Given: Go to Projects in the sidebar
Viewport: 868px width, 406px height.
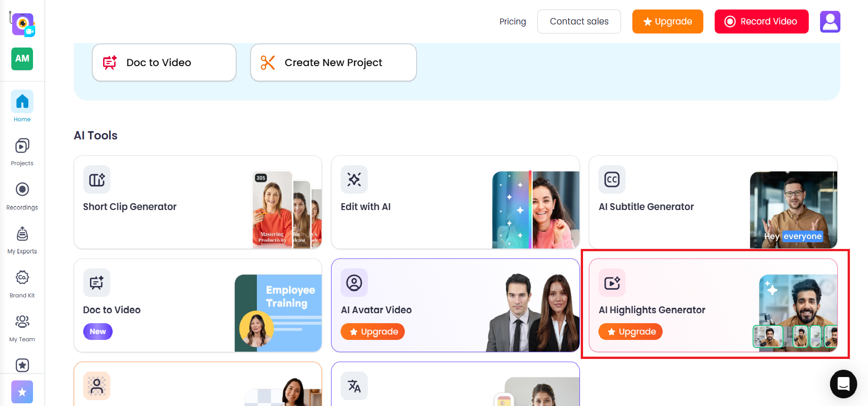Looking at the screenshot, I should tap(22, 152).
